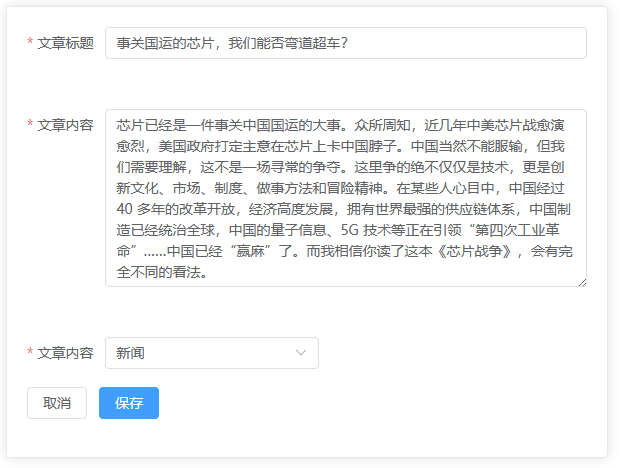Save the article with 保存 button
Image resolution: width=623 pixels, height=468 pixels.
pyautogui.click(x=128, y=403)
